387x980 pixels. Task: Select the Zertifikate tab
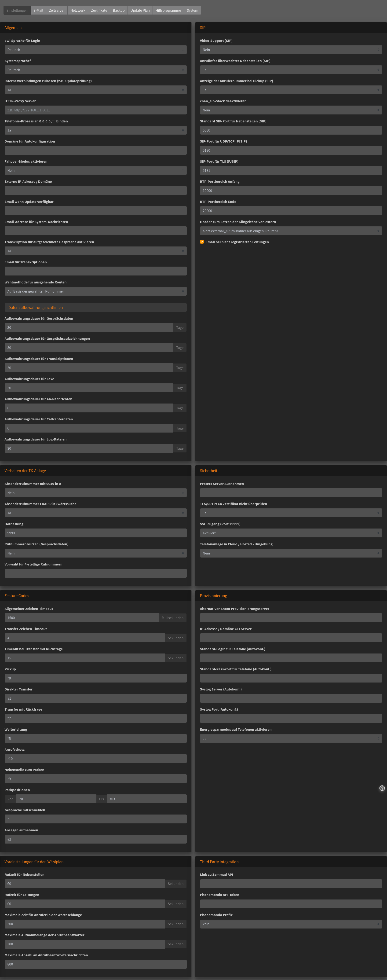tap(99, 10)
